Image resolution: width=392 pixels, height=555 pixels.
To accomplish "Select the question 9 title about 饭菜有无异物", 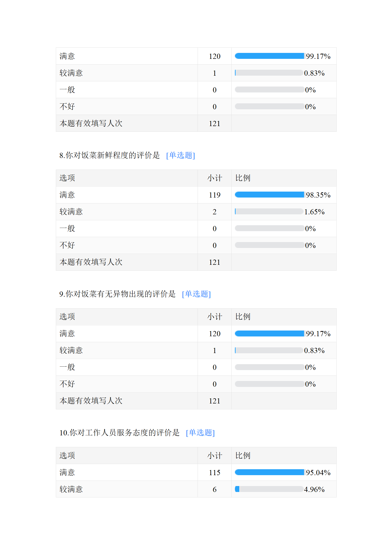I will pos(118,294).
